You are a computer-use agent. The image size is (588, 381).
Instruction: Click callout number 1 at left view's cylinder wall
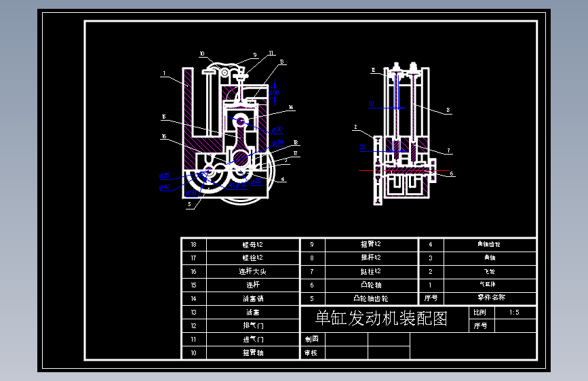(164, 73)
